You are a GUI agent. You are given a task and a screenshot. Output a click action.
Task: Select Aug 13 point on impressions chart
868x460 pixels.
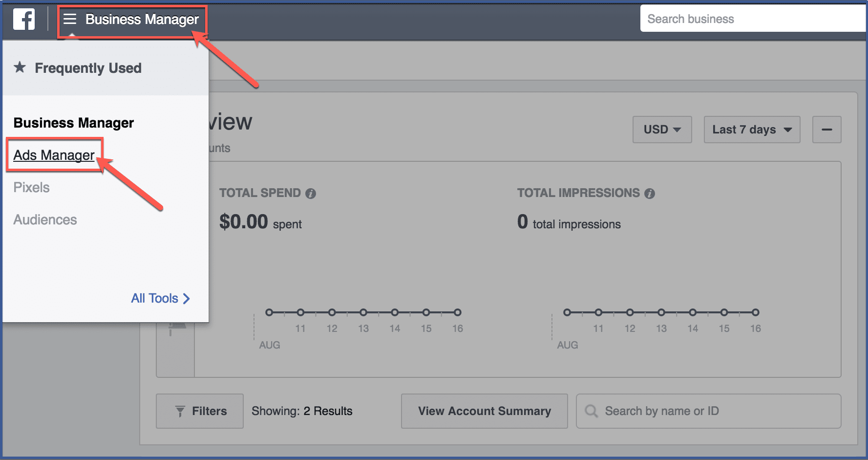(x=661, y=312)
